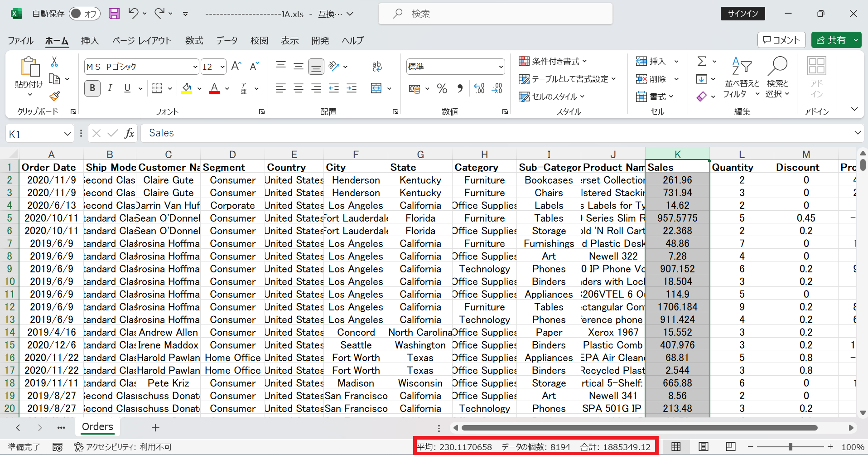Click the yellow fill color button
The image size is (868, 455).
click(187, 88)
